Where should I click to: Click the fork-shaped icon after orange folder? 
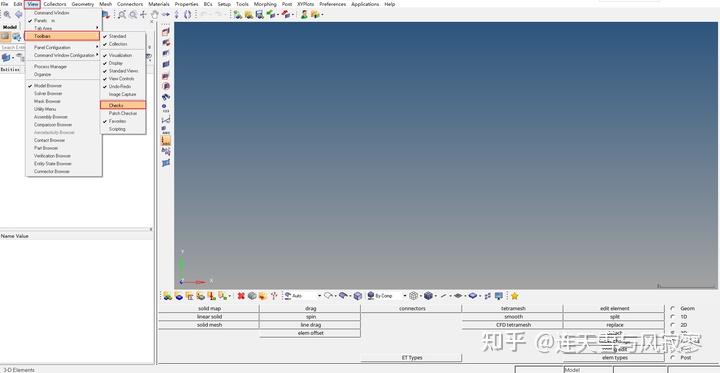point(274,296)
